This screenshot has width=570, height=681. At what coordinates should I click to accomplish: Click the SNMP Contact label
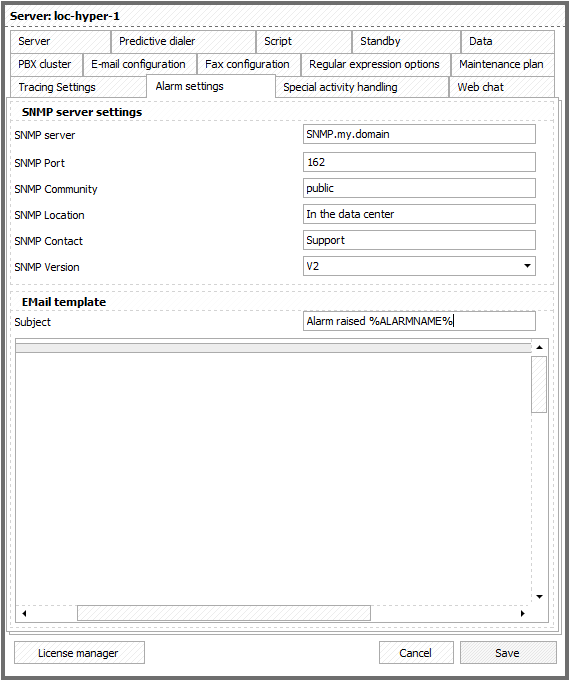tap(49, 241)
